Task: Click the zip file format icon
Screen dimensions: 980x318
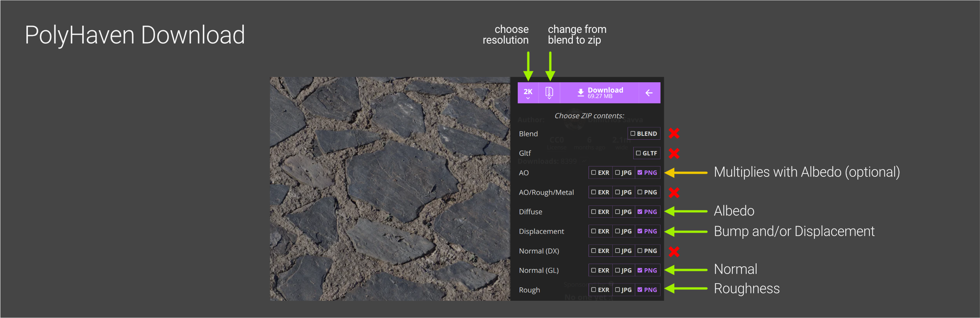Action: tap(549, 91)
